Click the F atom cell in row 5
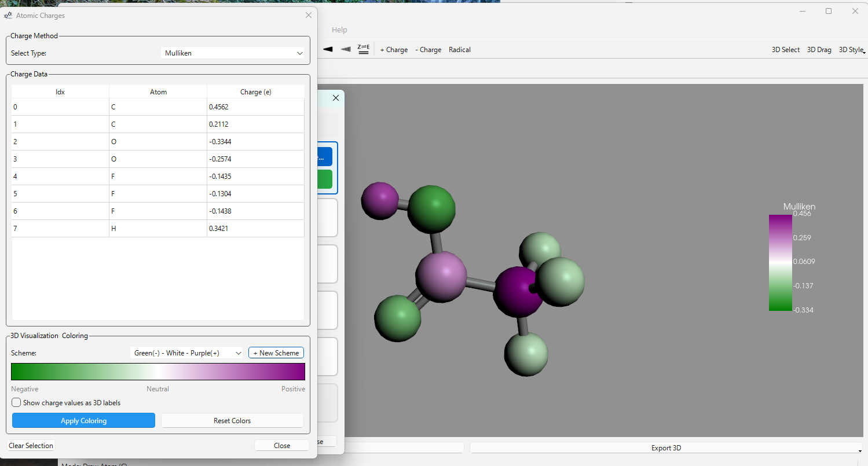868x466 pixels. (x=158, y=194)
